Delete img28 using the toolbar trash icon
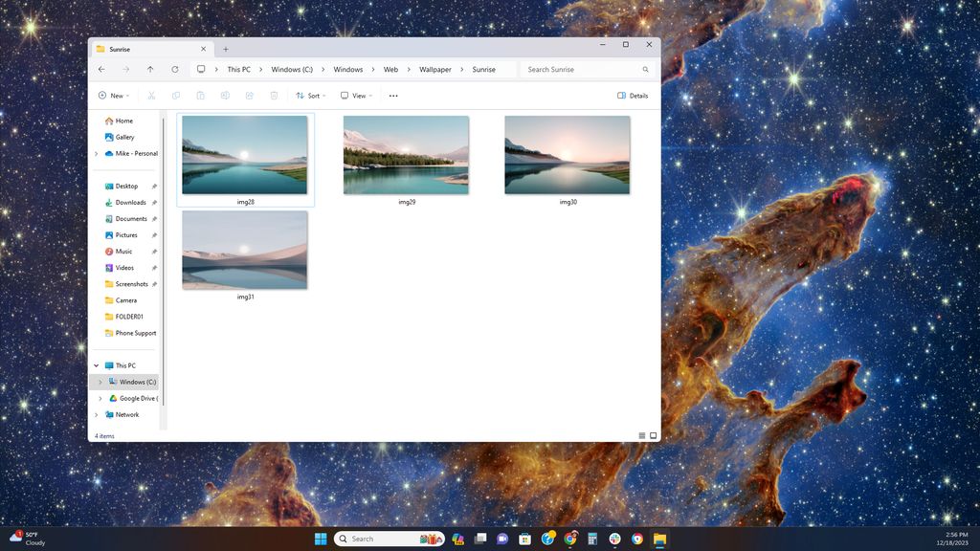The width and height of the screenshot is (980, 551). point(275,96)
